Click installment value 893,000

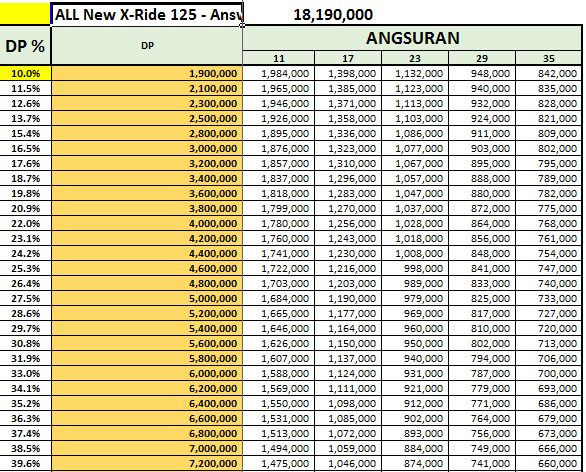click(x=414, y=433)
